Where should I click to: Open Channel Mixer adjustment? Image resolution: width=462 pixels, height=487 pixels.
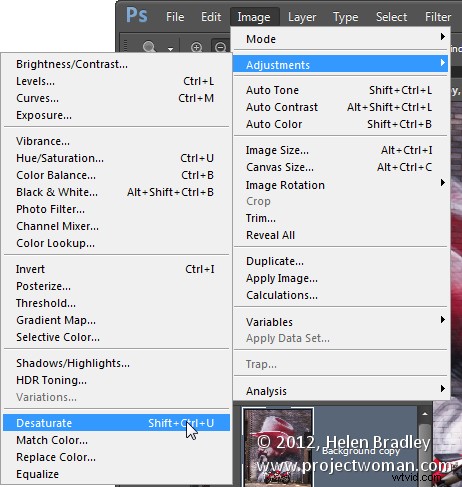pyautogui.click(x=116, y=226)
